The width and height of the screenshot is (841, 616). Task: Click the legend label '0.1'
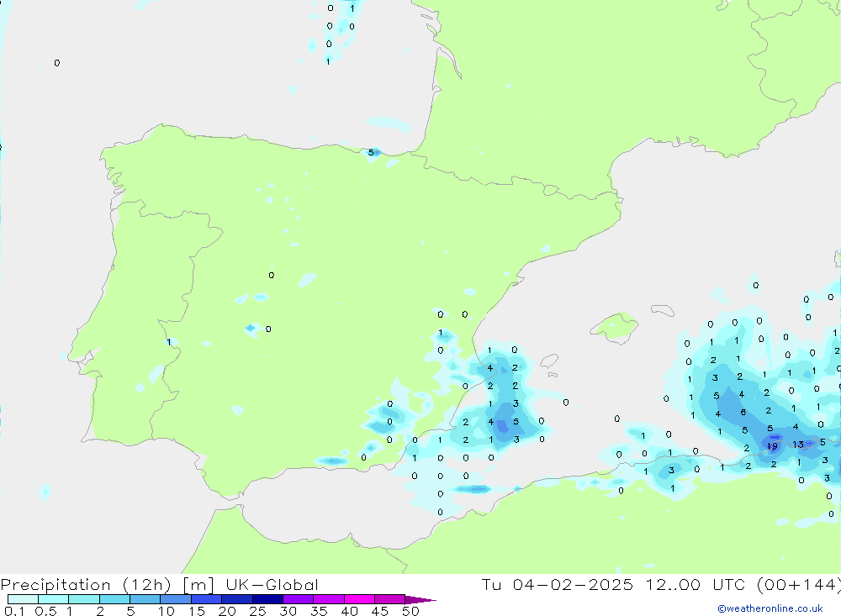pos(14,611)
